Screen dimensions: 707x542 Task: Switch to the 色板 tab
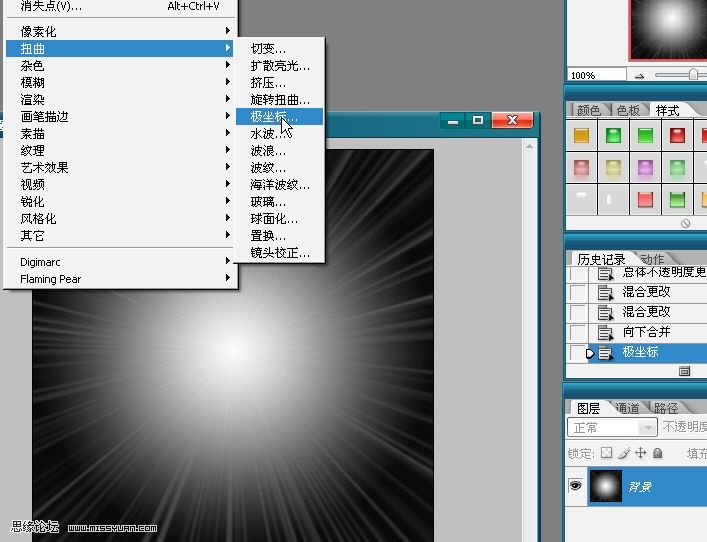pos(628,110)
